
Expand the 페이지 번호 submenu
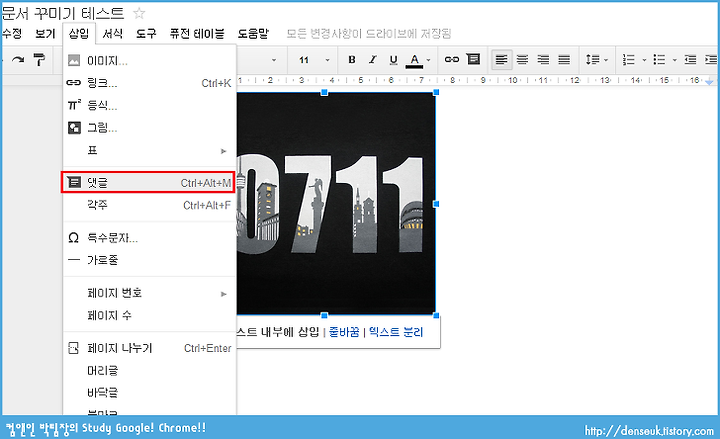(150, 293)
